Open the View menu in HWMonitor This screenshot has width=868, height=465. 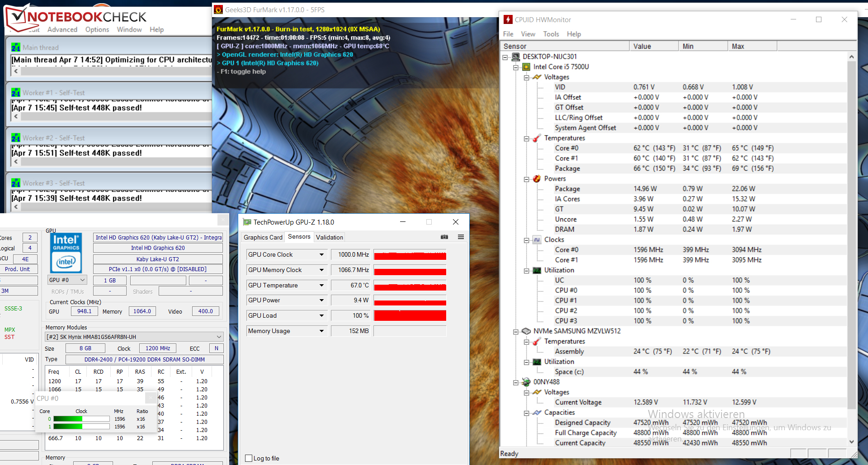point(528,34)
